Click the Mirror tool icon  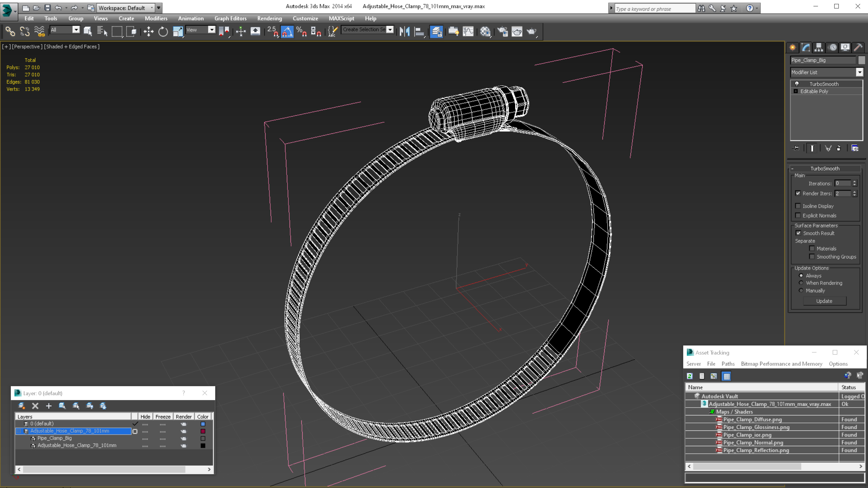[x=404, y=31]
